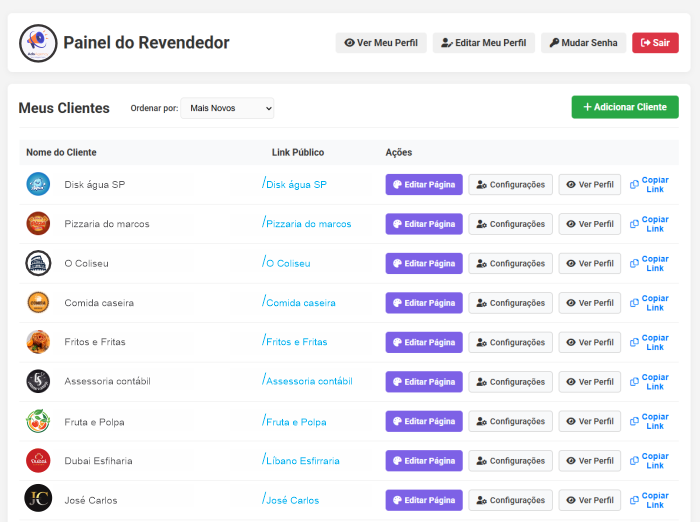Screen dimensions: 700x522
Task: Copy link for Disk água SP
Action: click(650, 184)
